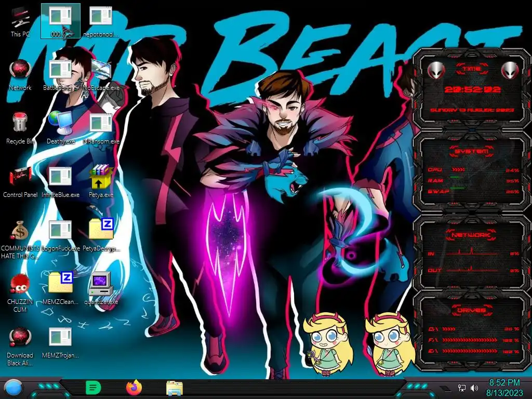This screenshot has width=532, height=399.
Task: Click the 20:52 digital clock readout
Action: click(472, 89)
